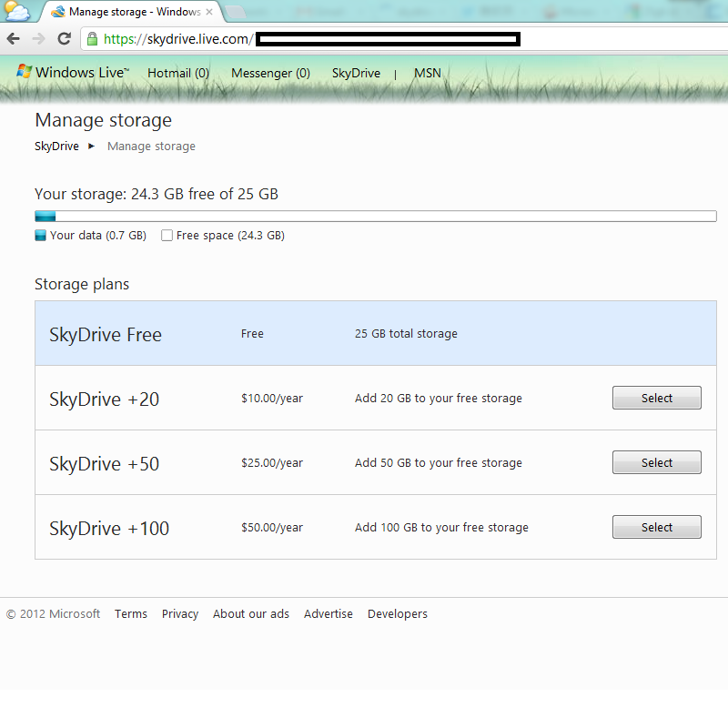Select the SkyDrive +20 plan

[656, 398]
